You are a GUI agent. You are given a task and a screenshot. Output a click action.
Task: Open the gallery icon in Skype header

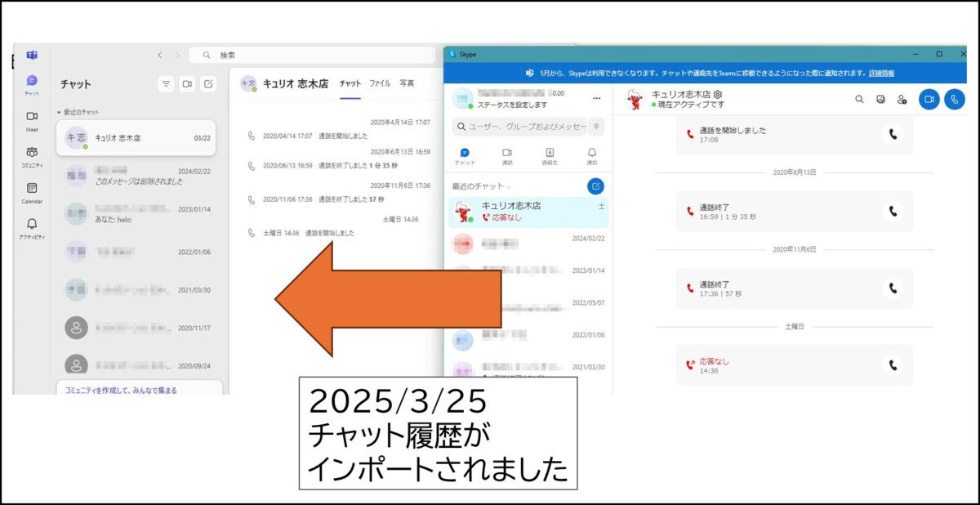click(880, 99)
